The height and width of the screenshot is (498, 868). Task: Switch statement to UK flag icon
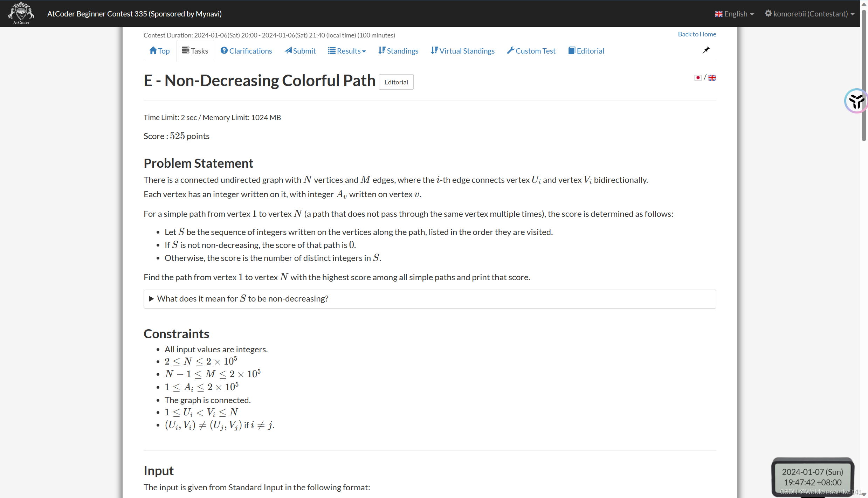coord(712,78)
